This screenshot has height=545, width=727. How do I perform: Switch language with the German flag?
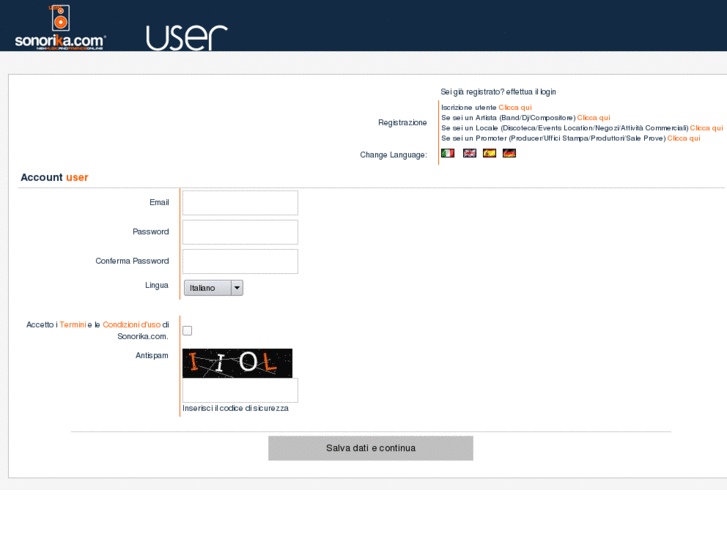click(x=509, y=153)
